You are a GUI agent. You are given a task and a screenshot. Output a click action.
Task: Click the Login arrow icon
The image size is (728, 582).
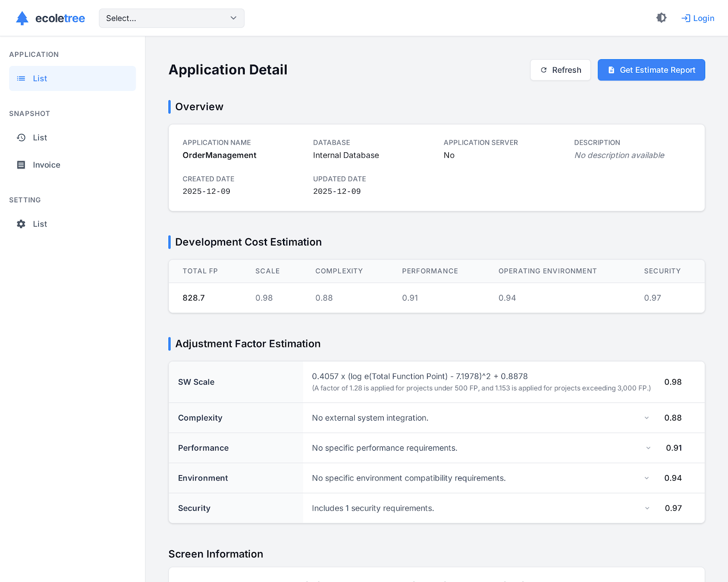685,18
